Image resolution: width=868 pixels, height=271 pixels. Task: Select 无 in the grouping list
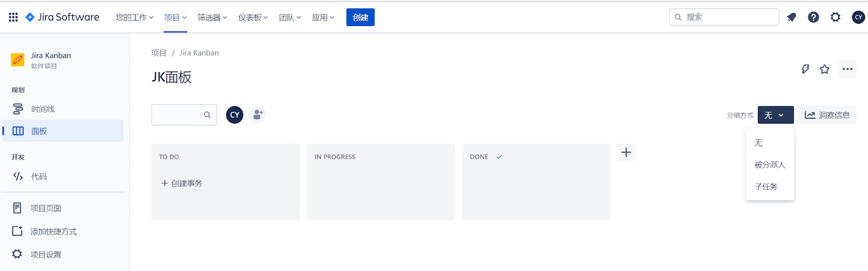pyautogui.click(x=770, y=143)
